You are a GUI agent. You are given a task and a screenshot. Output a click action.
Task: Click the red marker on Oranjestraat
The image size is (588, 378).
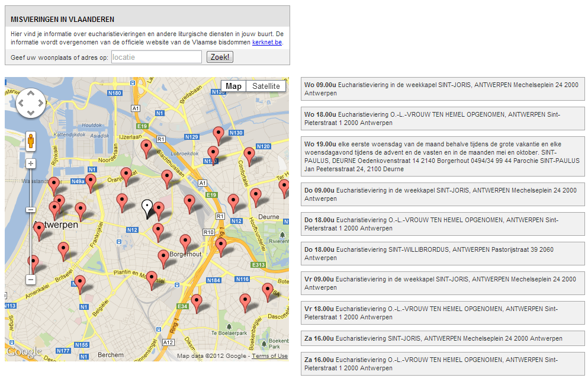pyautogui.click(x=126, y=176)
